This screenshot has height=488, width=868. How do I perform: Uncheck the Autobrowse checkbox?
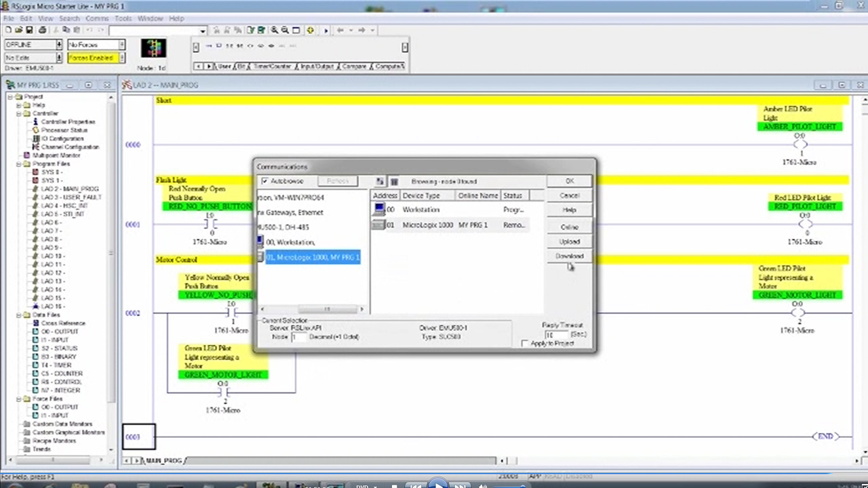(264, 182)
